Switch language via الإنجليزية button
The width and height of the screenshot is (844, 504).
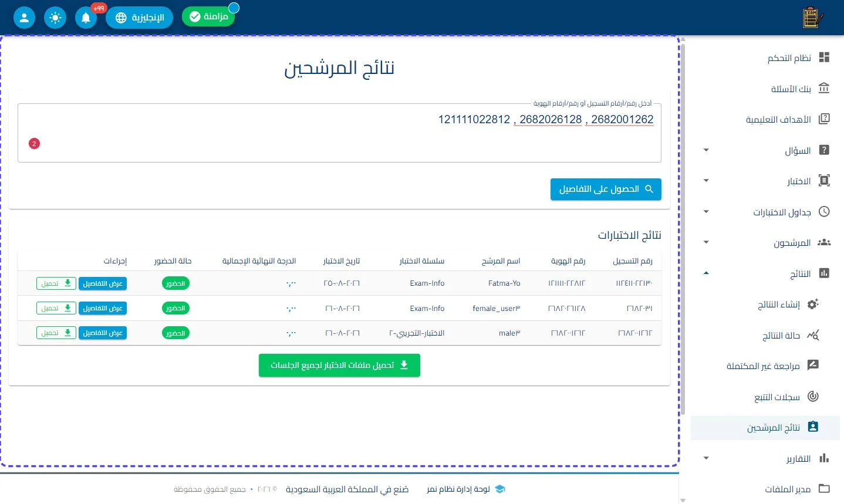pyautogui.click(x=139, y=18)
